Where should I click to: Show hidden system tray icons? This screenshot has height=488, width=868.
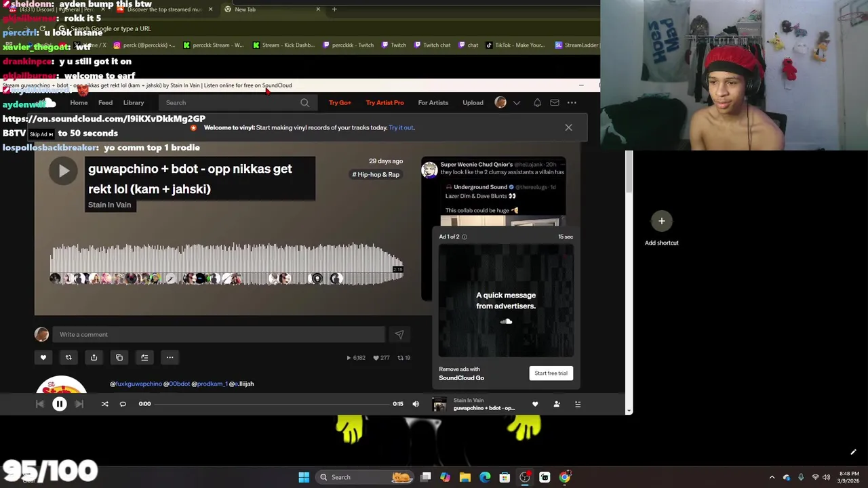(772, 477)
